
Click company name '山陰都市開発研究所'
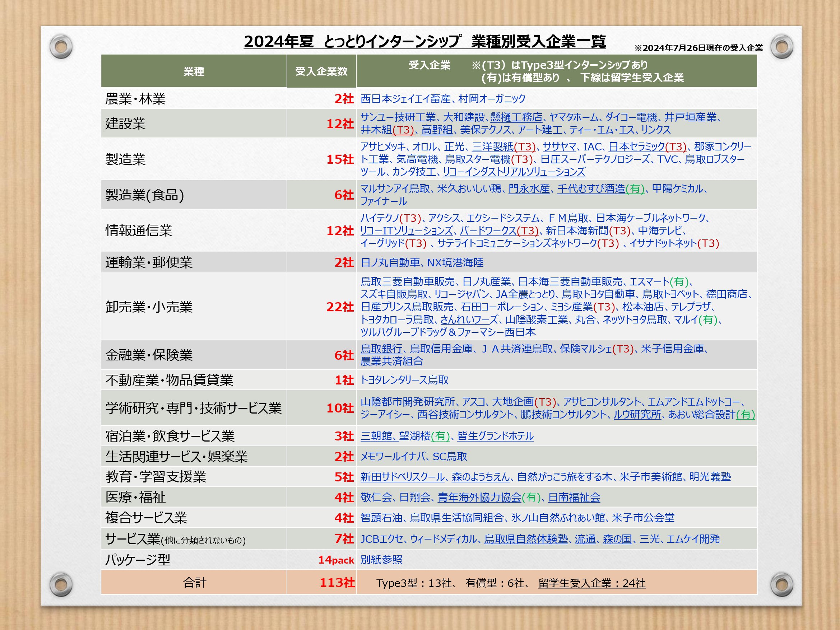[408, 402]
